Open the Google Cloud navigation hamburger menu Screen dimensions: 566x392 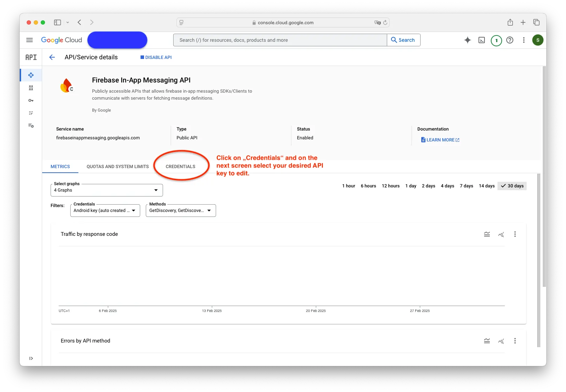click(x=30, y=40)
